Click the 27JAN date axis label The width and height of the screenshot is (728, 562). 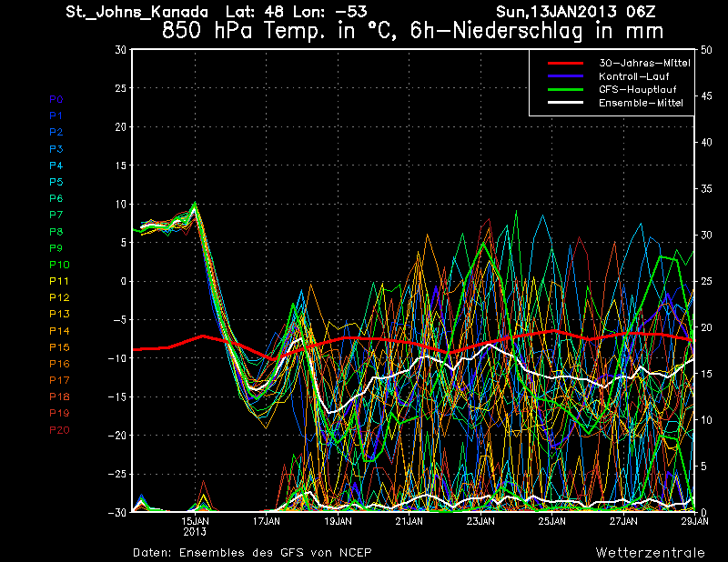point(623,522)
